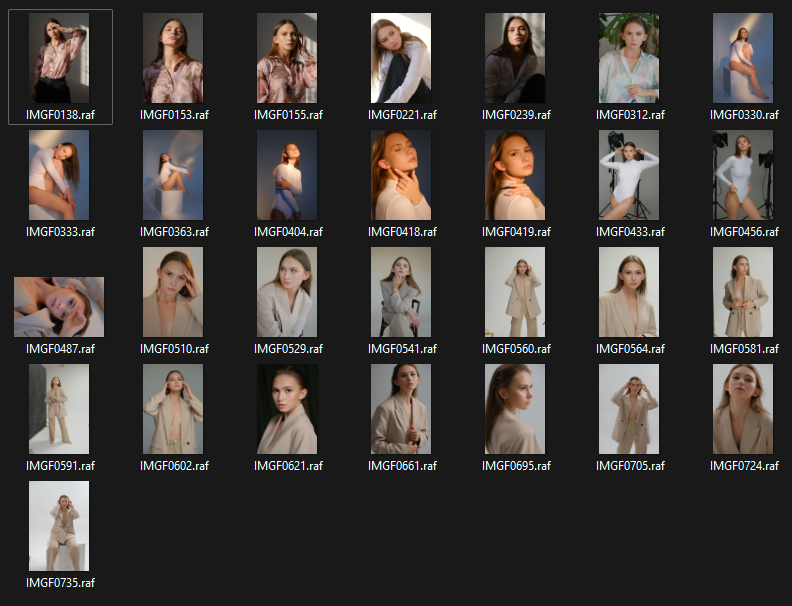
Task: Click the IMGF0404.raf filename label
Action: [x=288, y=232]
